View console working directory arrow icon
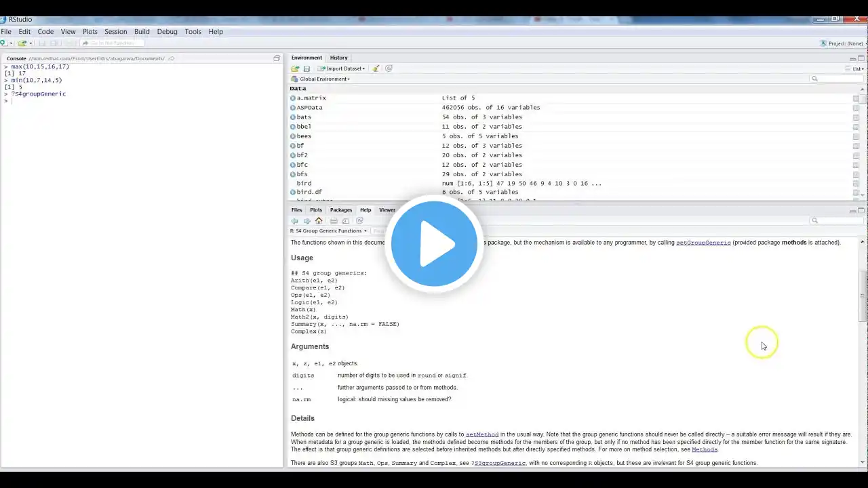 pyautogui.click(x=171, y=58)
